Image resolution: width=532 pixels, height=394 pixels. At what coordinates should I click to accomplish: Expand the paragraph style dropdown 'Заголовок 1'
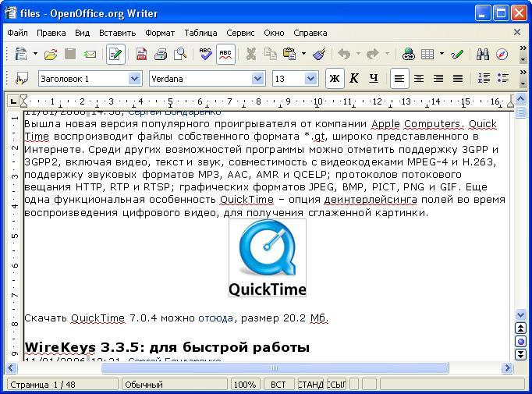[x=134, y=79]
